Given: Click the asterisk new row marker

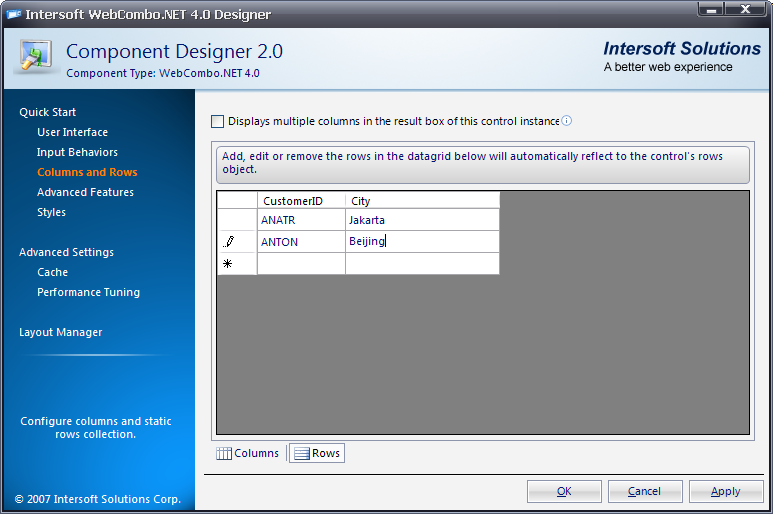Looking at the screenshot, I should [228, 263].
